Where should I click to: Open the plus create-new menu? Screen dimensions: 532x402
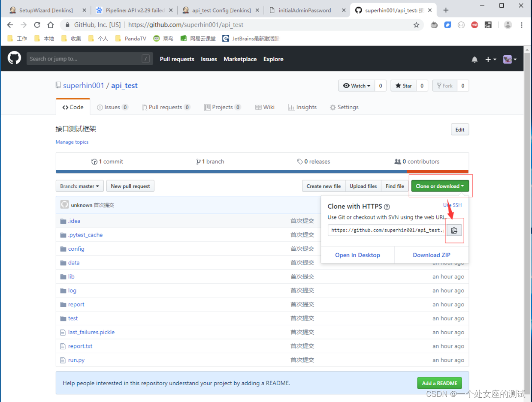[490, 60]
